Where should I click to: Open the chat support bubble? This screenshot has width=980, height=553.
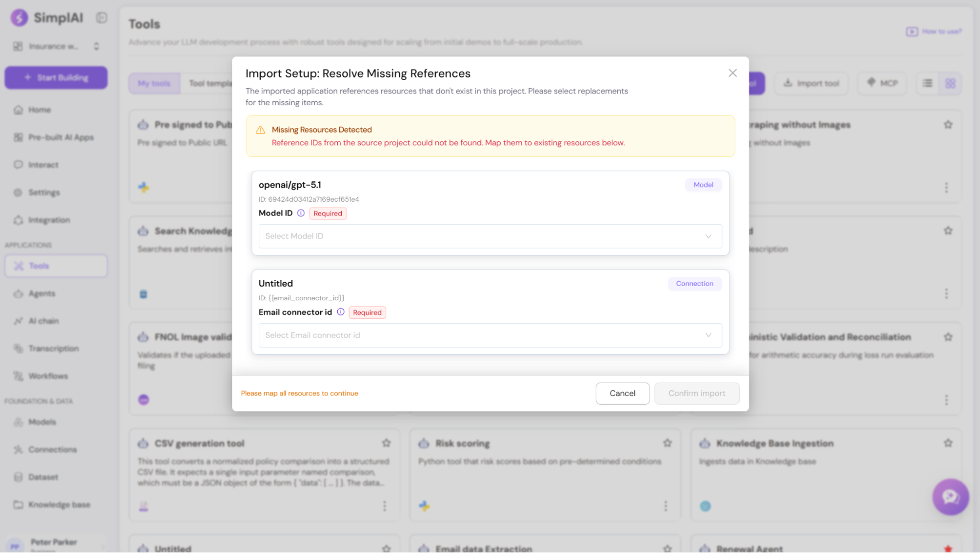tap(951, 497)
